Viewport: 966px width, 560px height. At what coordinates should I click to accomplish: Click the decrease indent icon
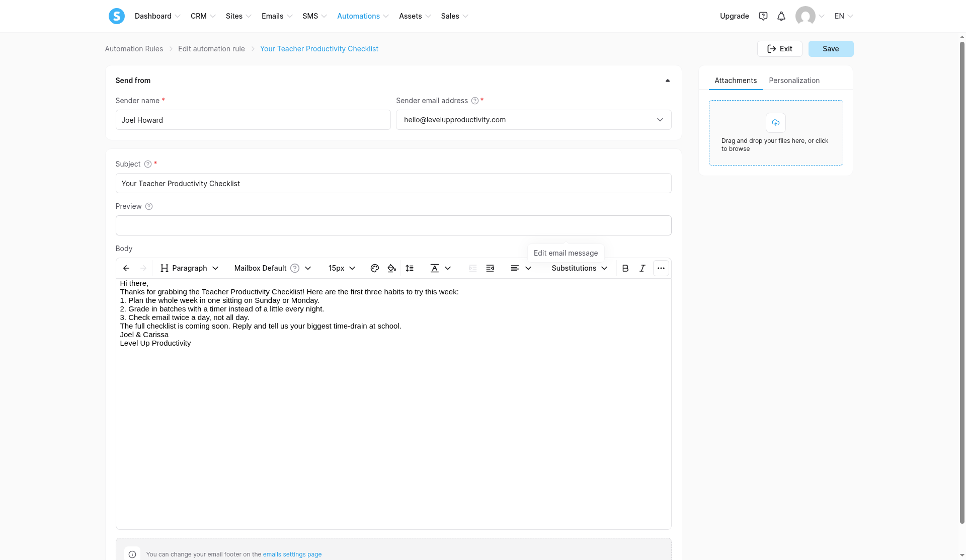point(472,268)
